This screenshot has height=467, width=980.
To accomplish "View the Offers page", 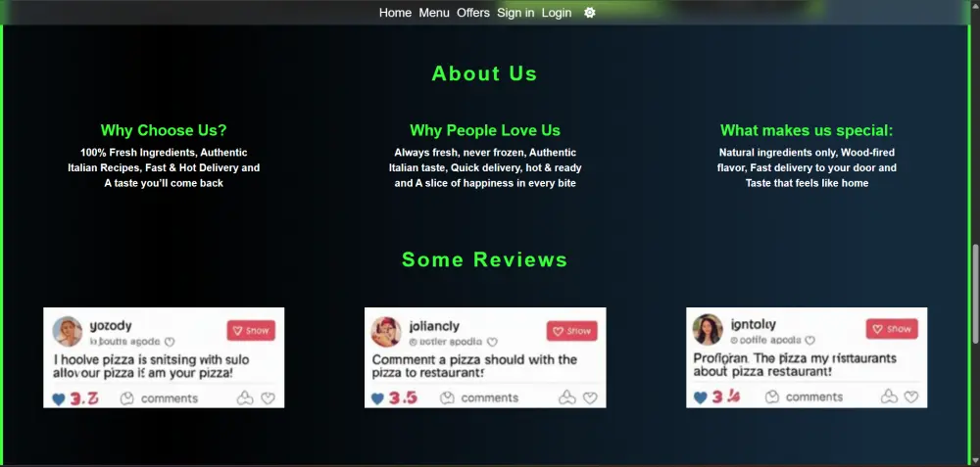I will click(x=473, y=13).
